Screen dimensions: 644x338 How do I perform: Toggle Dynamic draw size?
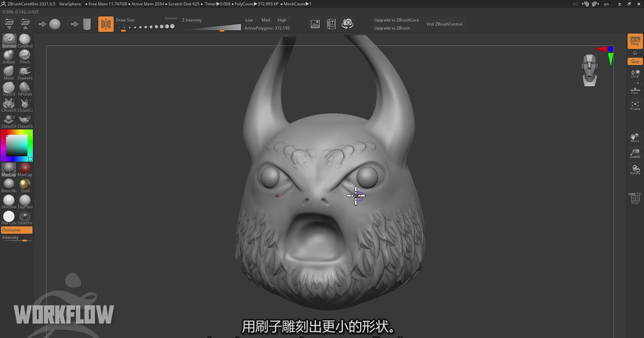tap(171, 18)
